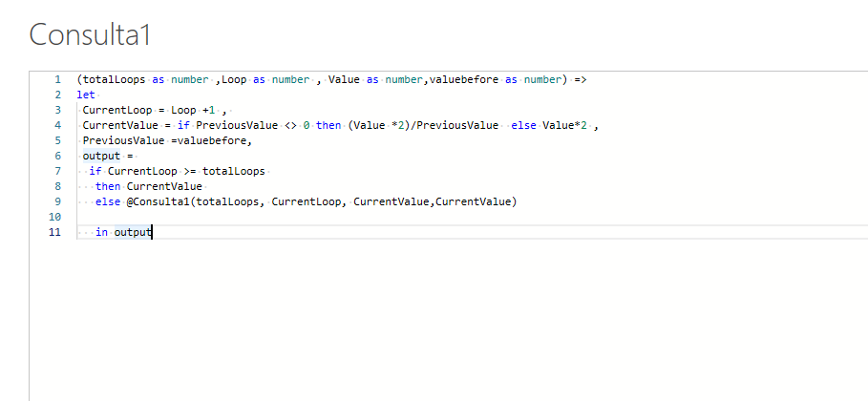This screenshot has width=868, height=401.
Task: Click the 'else' keyword on line 4
Action: point(523,125)
